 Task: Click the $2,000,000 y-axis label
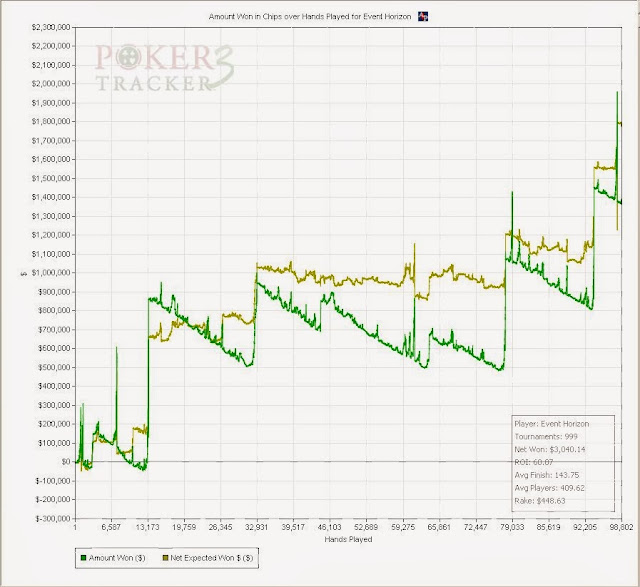(x=51, y=84)
